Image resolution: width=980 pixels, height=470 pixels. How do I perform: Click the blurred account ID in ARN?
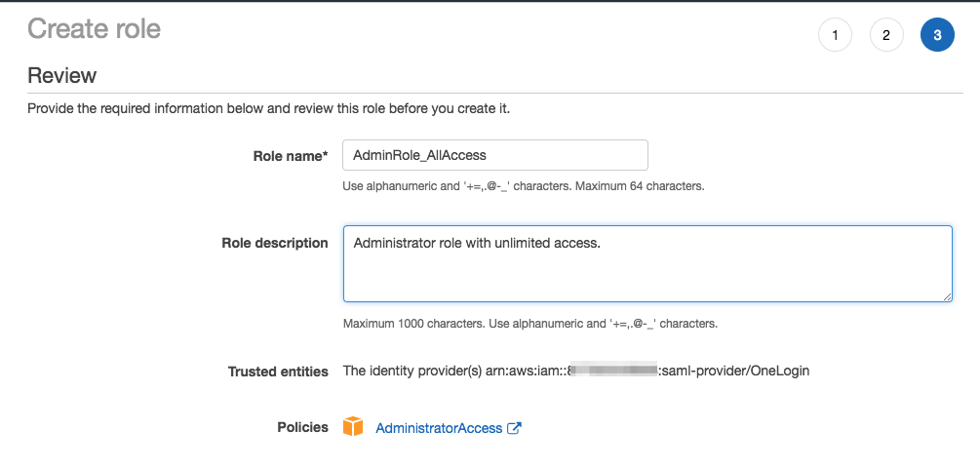613,371
